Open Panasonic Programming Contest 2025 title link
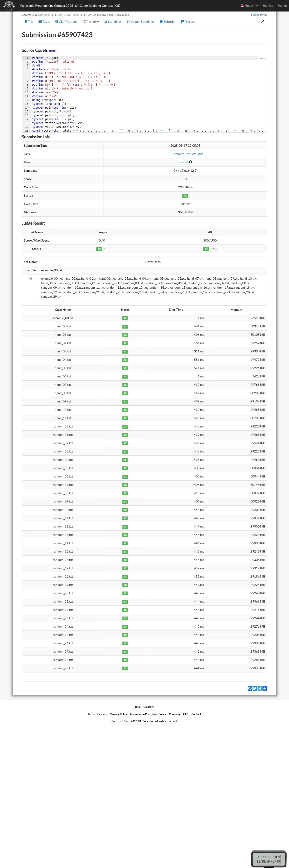The image size is (289, 868). point(70,6)
